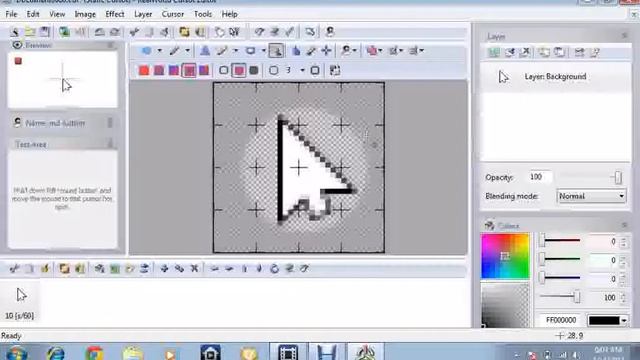Select the highlighted arrow transform tool
Screen dimensions: 640x360
[x=276, y=51]
